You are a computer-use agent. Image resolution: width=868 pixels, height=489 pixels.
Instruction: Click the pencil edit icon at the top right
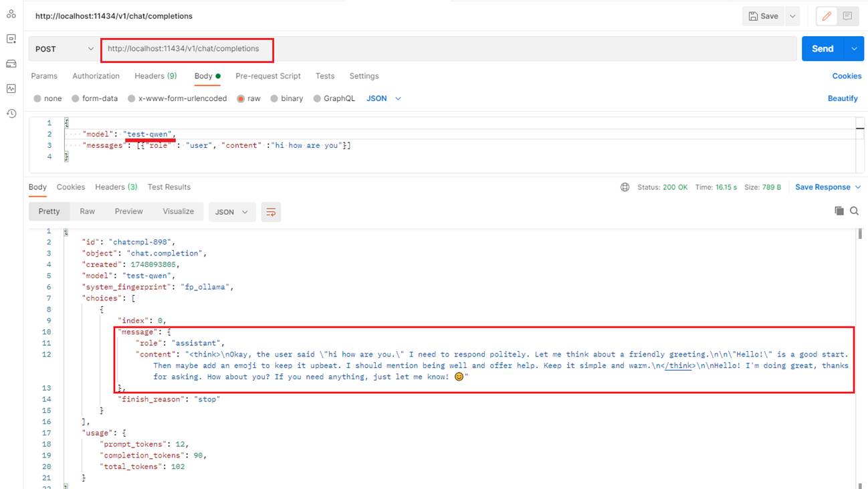pos(827,16)
